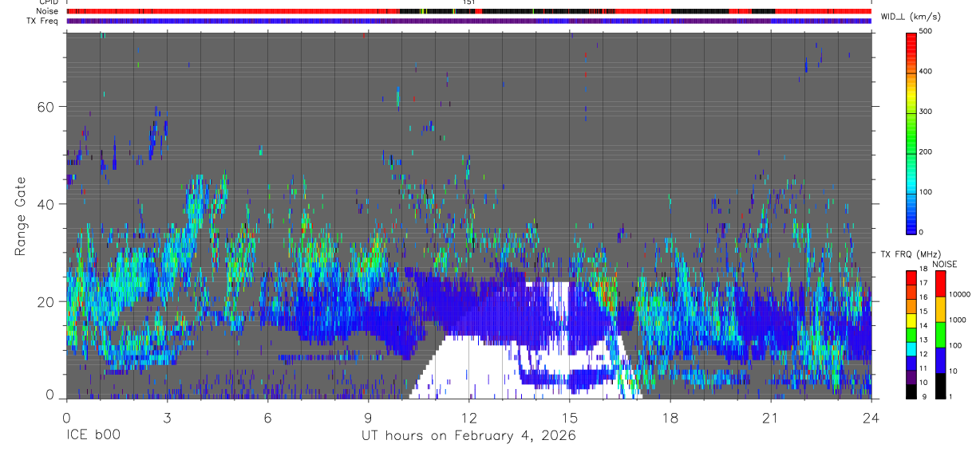
Task: Click the white data gap near hour 12
Action: click(x=471, y=367)
